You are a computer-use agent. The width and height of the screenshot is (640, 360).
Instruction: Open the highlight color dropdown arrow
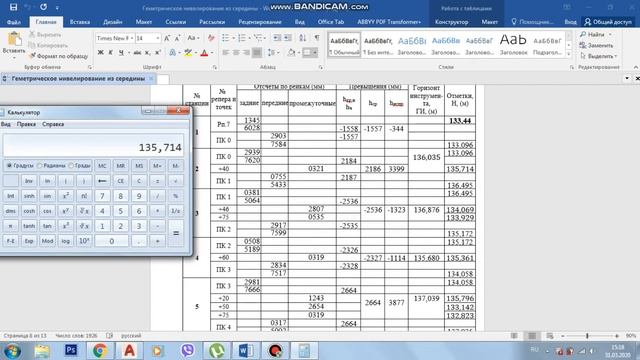coord(196,53)
